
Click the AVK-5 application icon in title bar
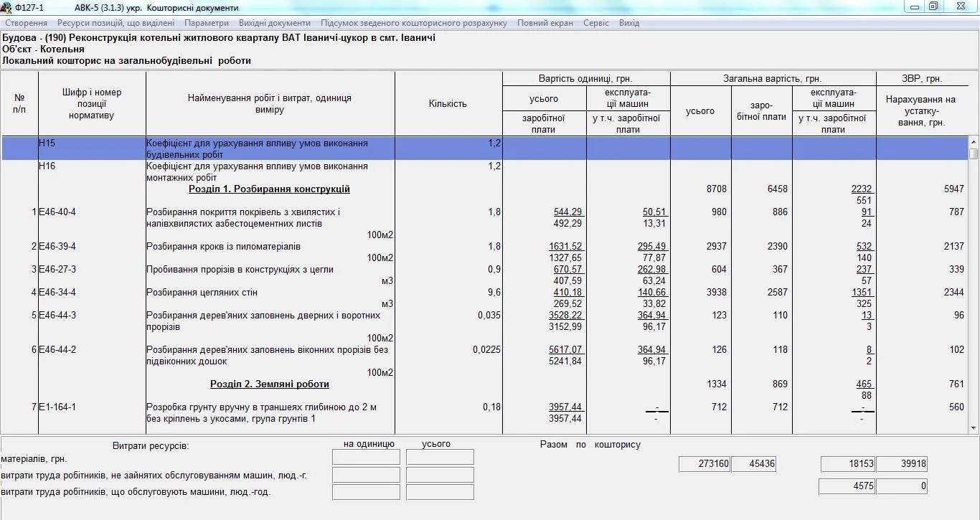(8, 7)
